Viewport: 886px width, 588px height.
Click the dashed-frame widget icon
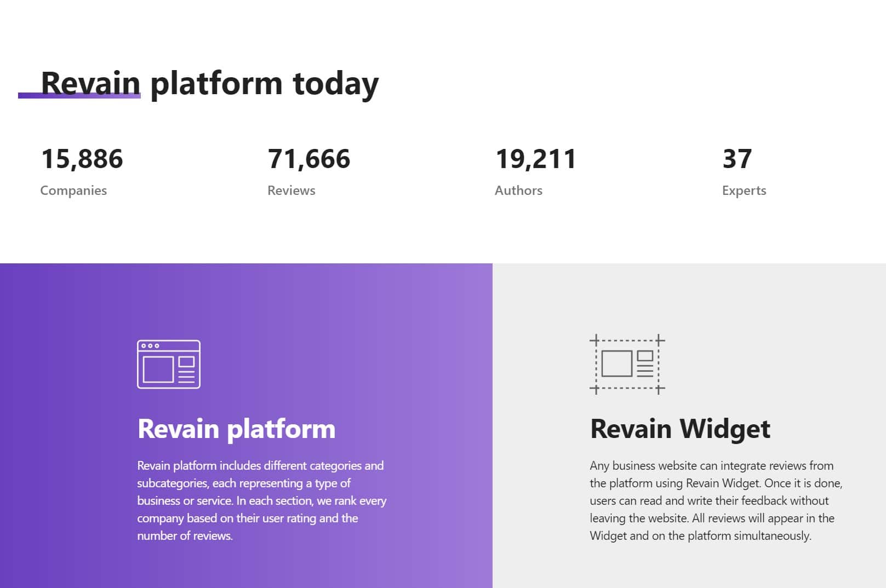[x=627, y=364]
